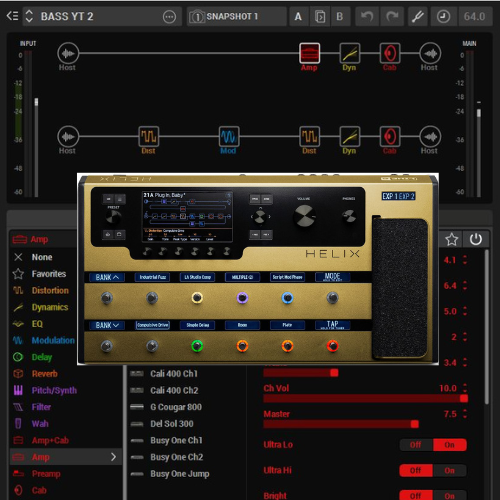Mark block as favorite with star icon
The image size is (500, 500).
[451, 239]
